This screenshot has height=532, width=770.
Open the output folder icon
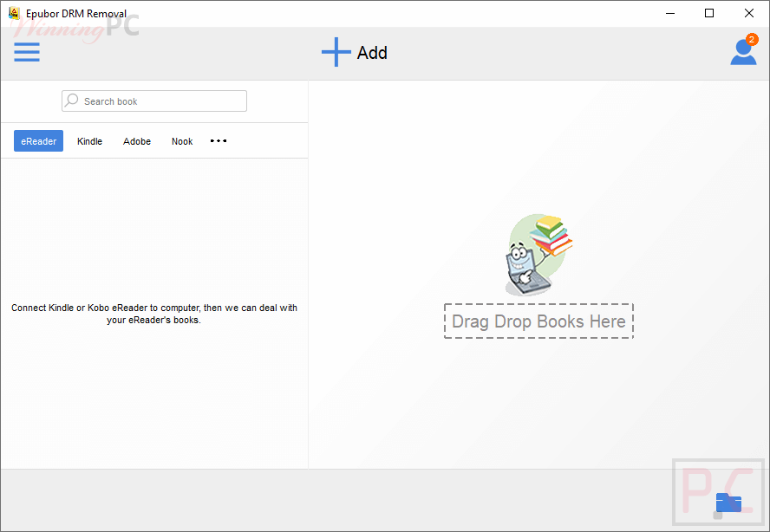(x=728, y=503)
